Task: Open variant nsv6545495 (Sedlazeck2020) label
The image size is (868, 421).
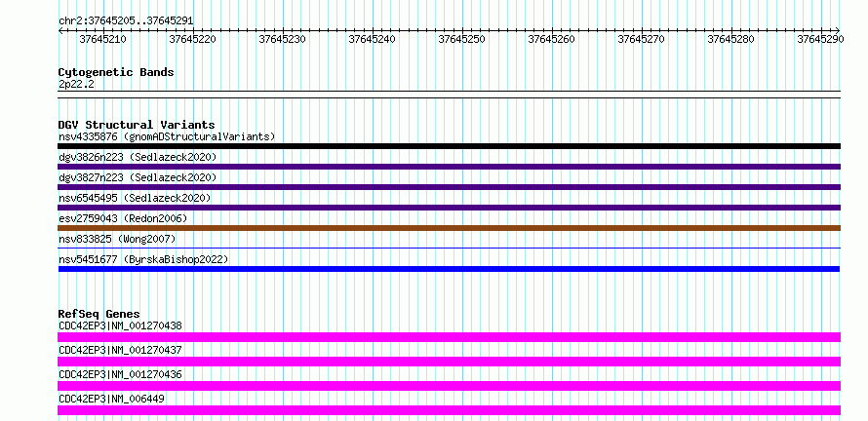Action: pos(135,198)
